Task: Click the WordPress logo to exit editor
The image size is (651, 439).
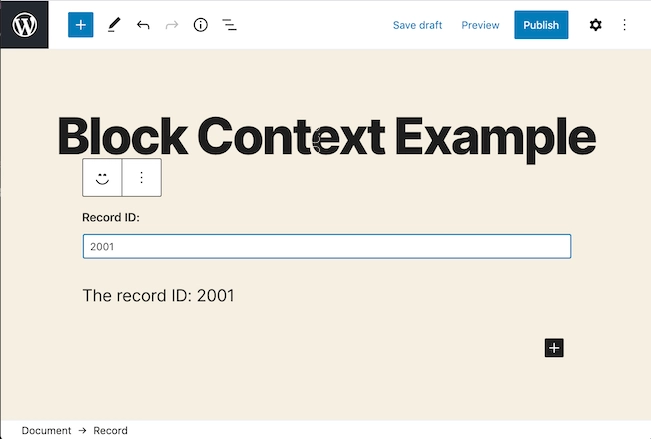Action: click(x=24, y=25)
